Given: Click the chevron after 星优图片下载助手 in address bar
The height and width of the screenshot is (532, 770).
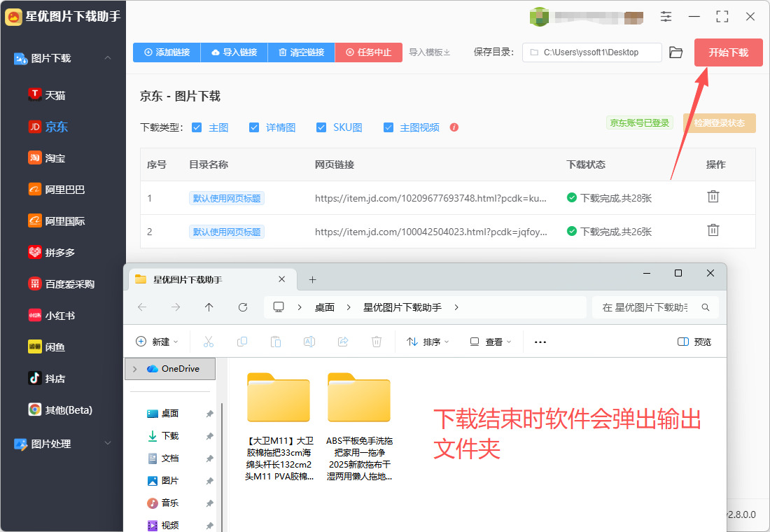Looking at the screenshot, I should click(456, 307).
